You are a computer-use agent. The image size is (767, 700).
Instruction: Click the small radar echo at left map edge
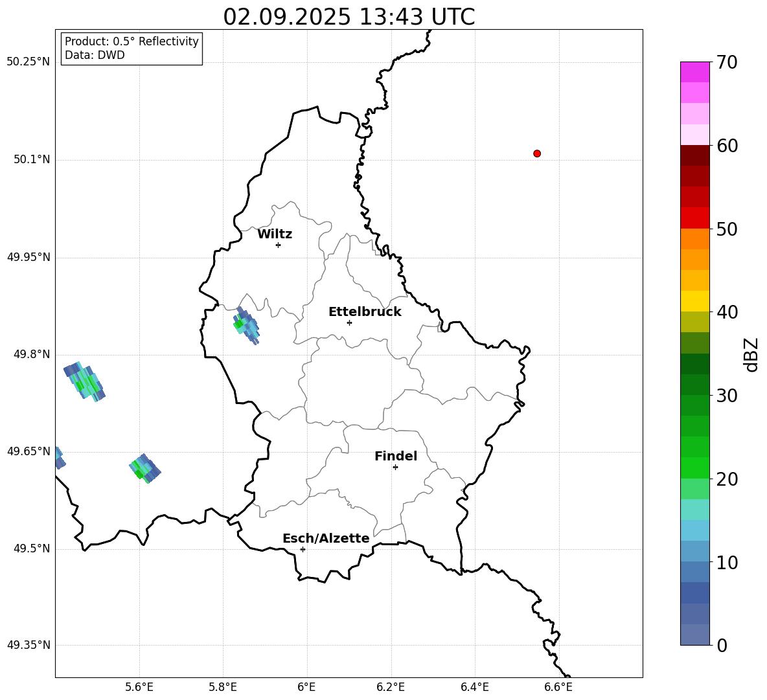tap(60, 458)
